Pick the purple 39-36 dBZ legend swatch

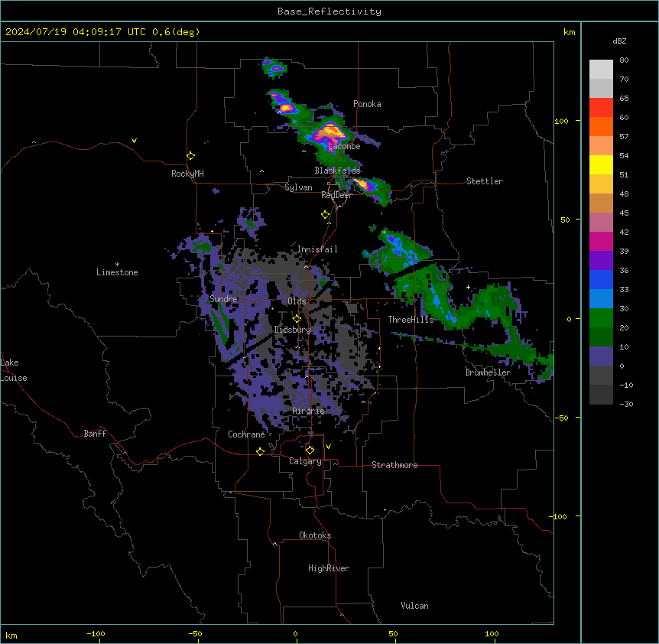(x=601, y=261)
